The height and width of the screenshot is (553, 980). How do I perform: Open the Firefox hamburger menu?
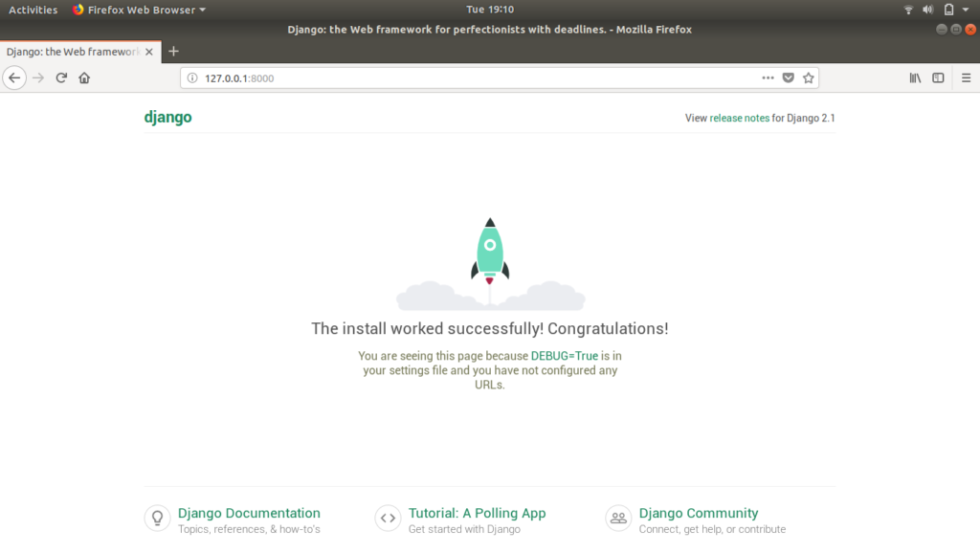click(x=965, y=78)
